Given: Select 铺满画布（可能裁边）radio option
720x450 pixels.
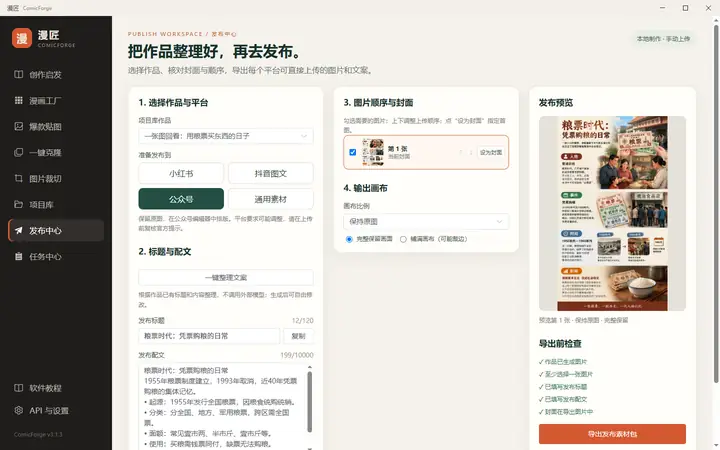Looking at the screenshot, I should (403, 239).
